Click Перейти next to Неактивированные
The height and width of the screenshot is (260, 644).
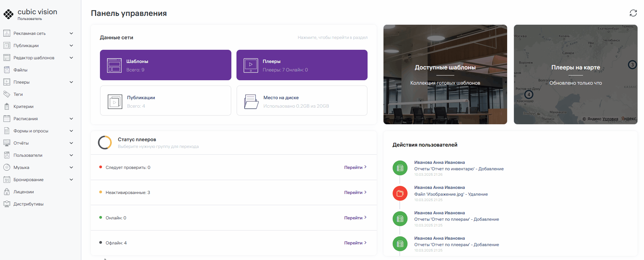click(355, 193)
